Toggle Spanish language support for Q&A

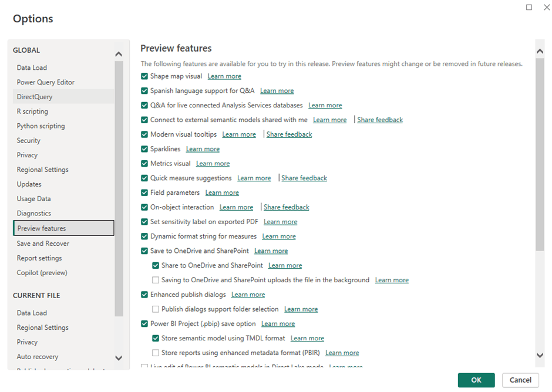tap(144, 91)
